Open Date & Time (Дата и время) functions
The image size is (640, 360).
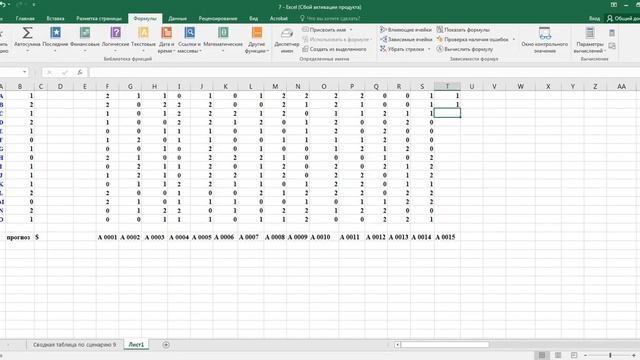point(167,39)
